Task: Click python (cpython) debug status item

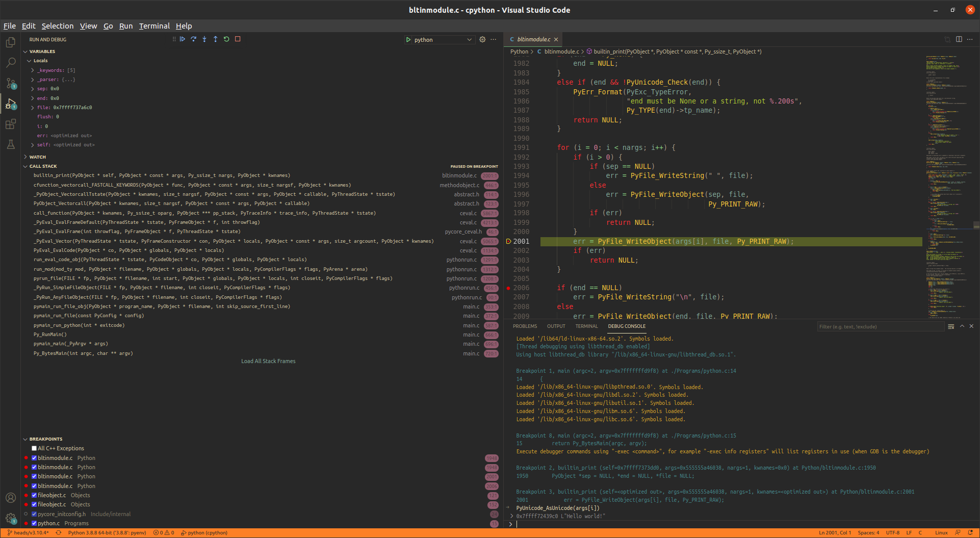Action: click(x=204, y=533)
